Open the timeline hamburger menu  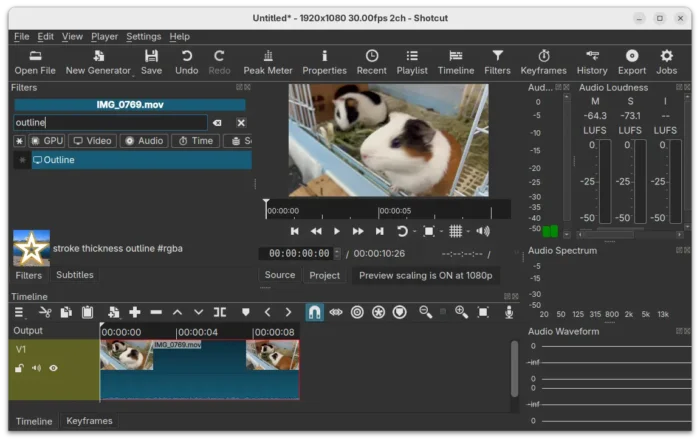19,312
